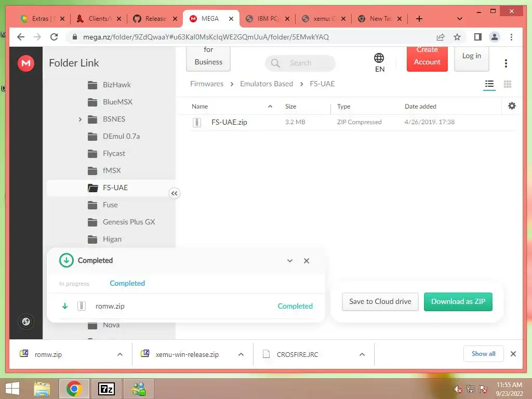Open the BizHawk folder

pos(117,85)
